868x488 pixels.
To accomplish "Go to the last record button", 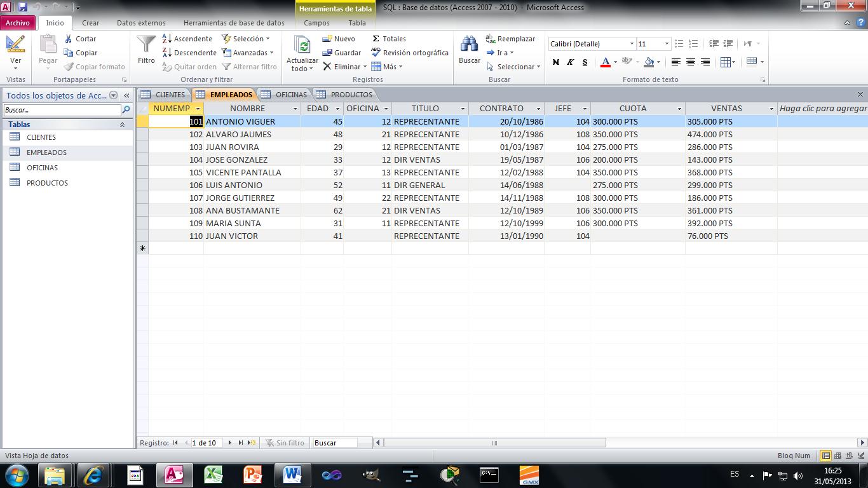I will 241,443.
